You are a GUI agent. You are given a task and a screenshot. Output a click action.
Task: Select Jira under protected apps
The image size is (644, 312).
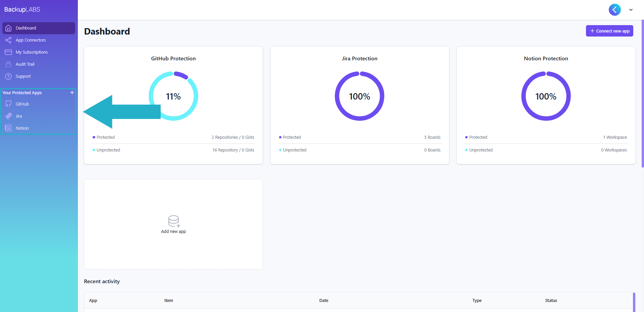pos(39,116)
